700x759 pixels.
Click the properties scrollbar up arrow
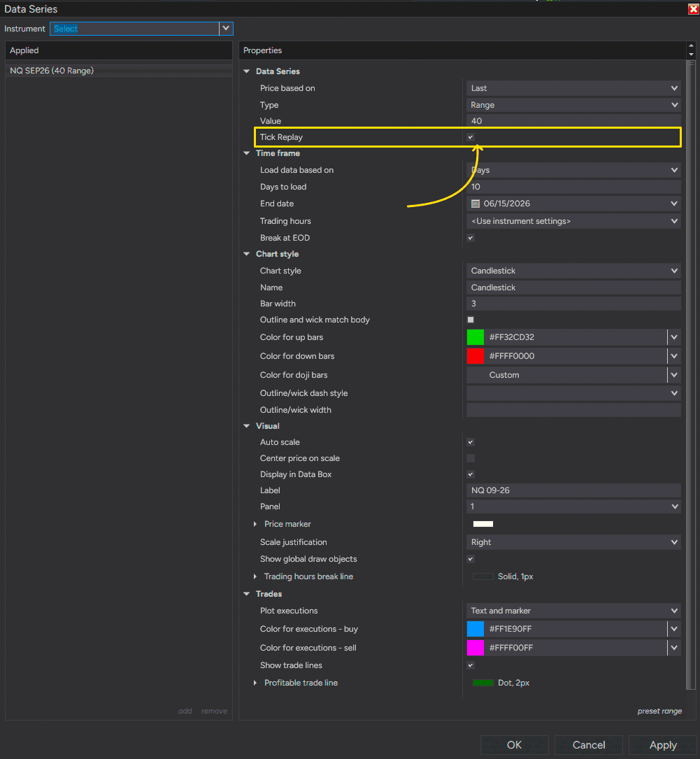(692, 45)
